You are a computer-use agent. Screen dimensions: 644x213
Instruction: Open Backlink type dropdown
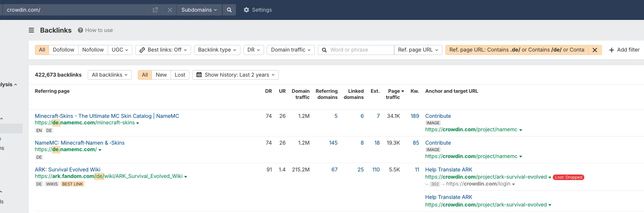[x=217, y=50]
